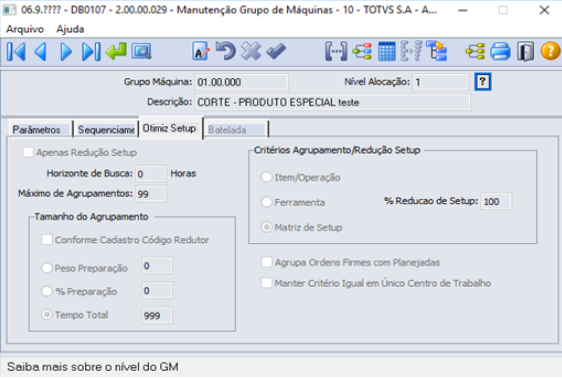562x378 pixels.
Task: Click the % Reducao de Setup field
Action: coord(496,201)
